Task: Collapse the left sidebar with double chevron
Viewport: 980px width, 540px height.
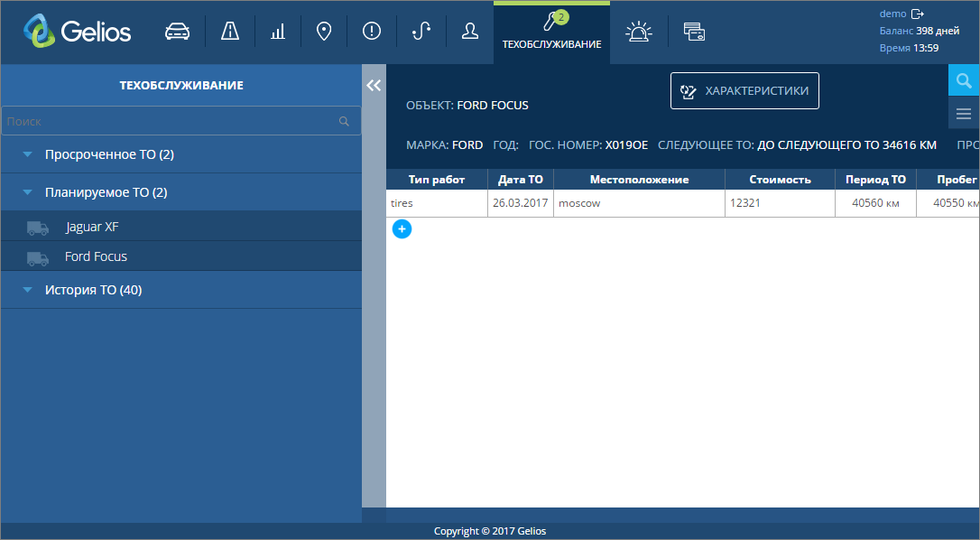Action: (374, 85)
